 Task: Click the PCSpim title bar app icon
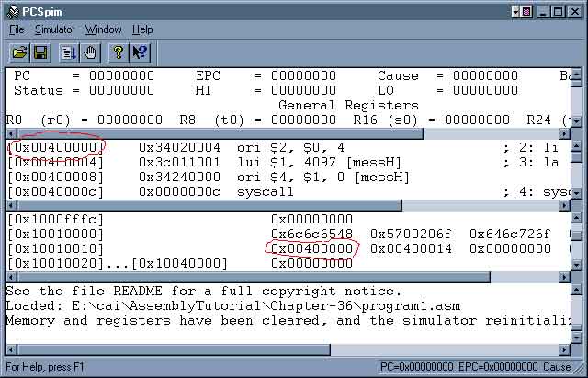pyautogui.click(x=11, y=11)
